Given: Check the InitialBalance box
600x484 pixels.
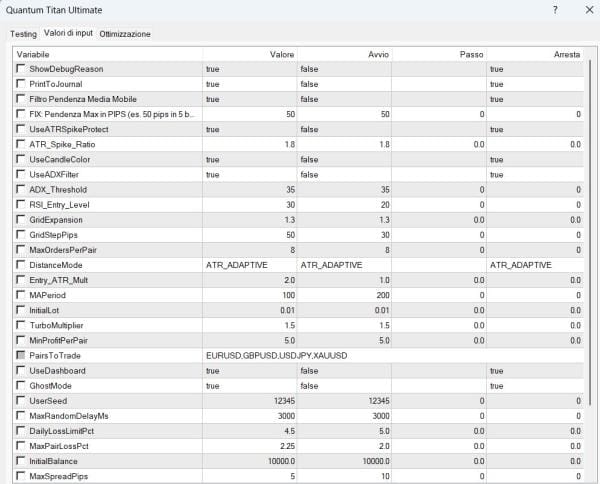Looking at the screenshot, I should point(21,461).
